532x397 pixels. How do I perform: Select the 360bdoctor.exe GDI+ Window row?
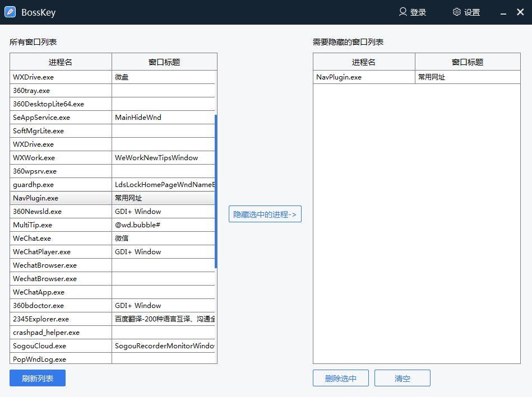pyautogui.click(x=60, y=305)
